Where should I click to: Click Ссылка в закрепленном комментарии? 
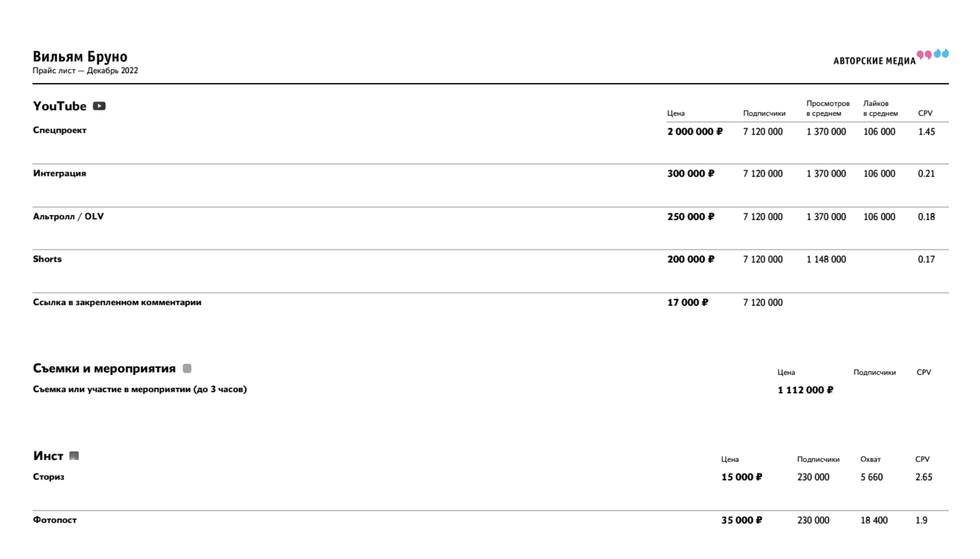[x=117, y=302]
